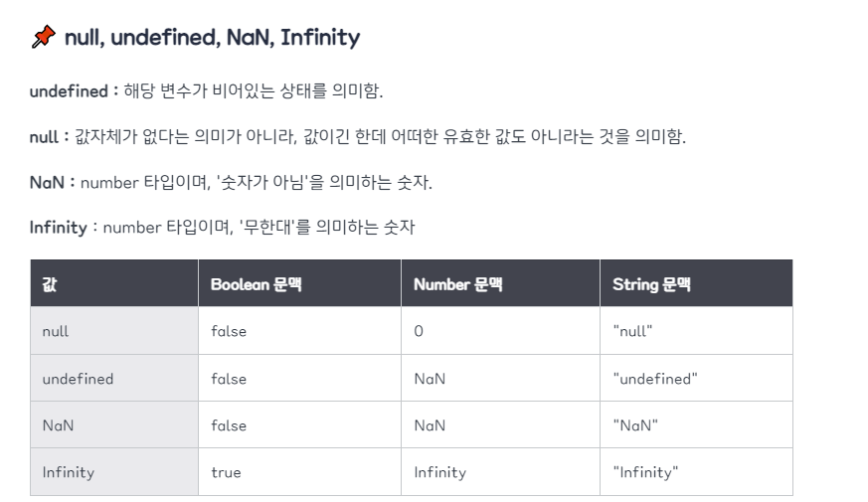Screen dimensions: 868x502
Task: Click the 'Infinity' definition line
Action: click(222, 227)
